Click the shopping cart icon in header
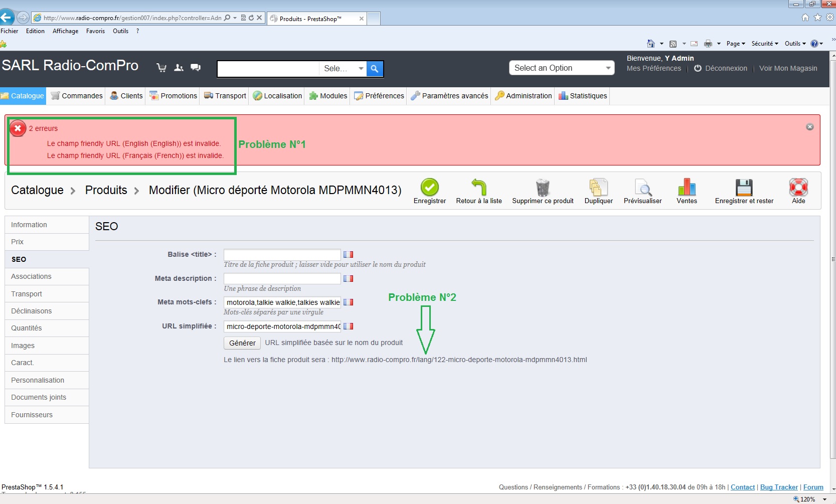836x504 pixels. (x=161, y=68)
